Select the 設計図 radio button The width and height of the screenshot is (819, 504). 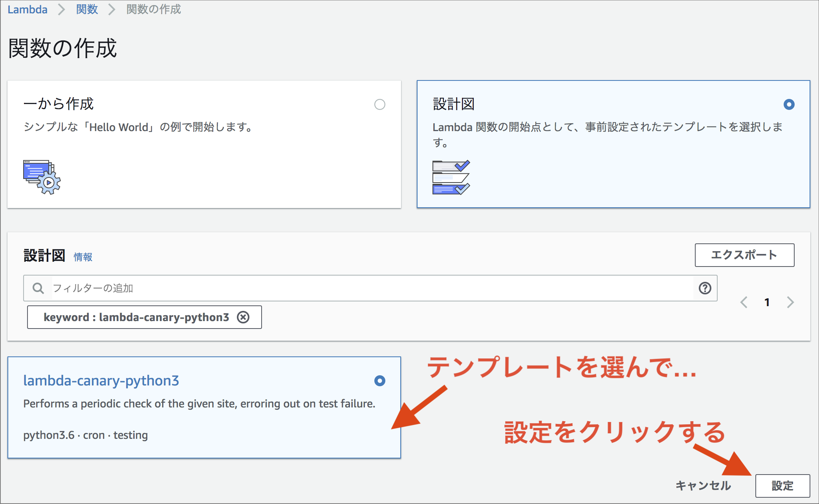coord(789,104)
